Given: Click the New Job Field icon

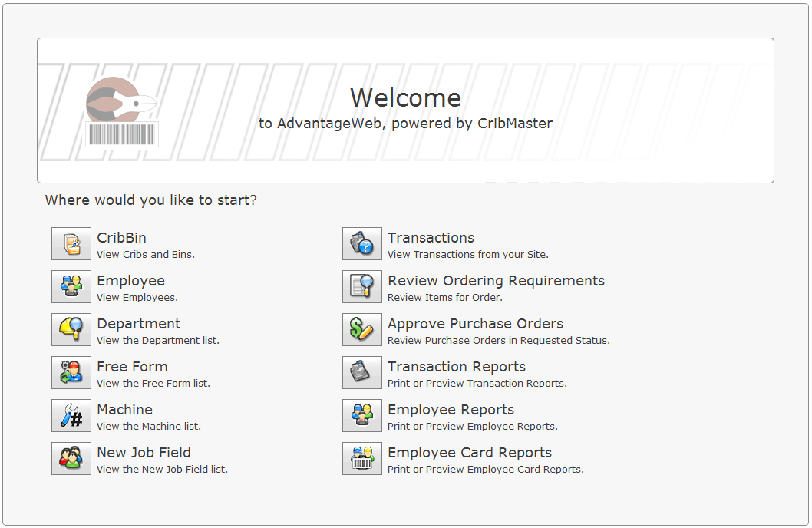Looking at the screenshot, I should (x=71, y=459).
